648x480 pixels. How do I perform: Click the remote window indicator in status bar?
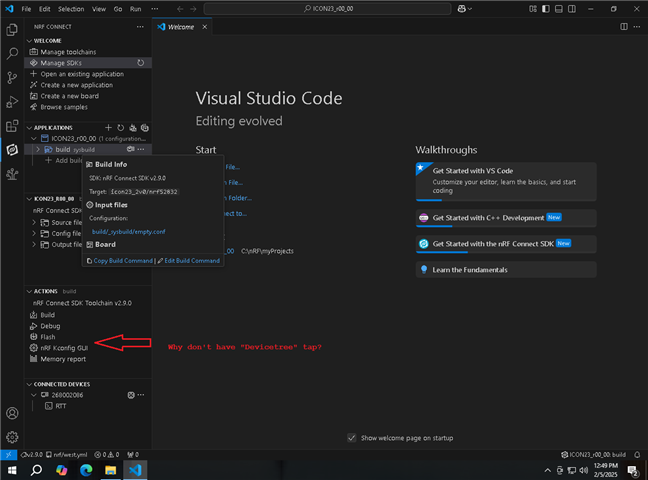click(x=8, y=454)
